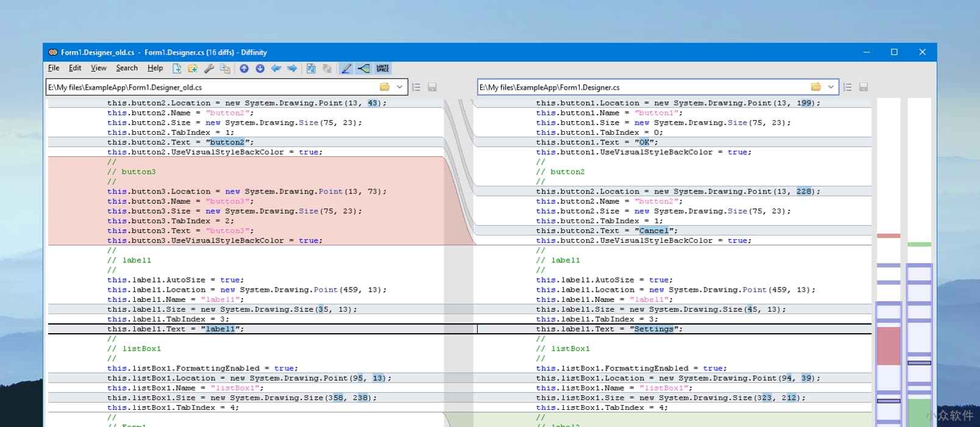Click the blue right arrow merge icon
The width and height of the screenshot is (980, 427).
click(292, 68)
